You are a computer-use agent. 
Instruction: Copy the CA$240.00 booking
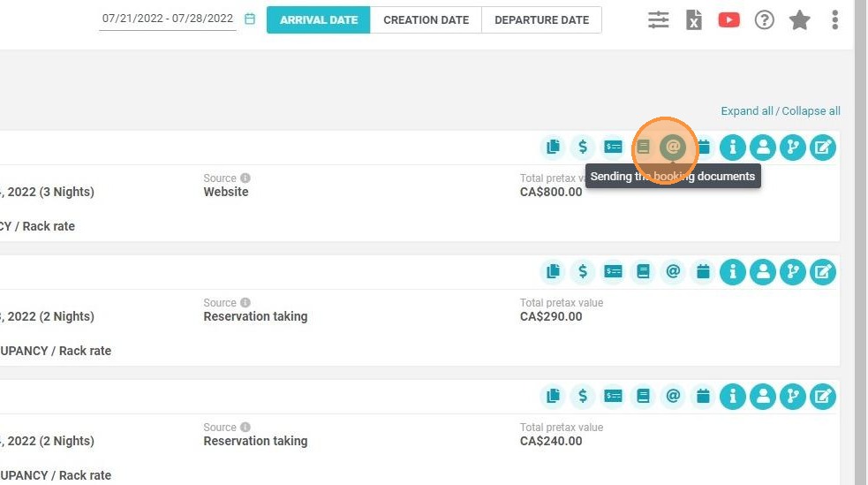coord(553,397)
